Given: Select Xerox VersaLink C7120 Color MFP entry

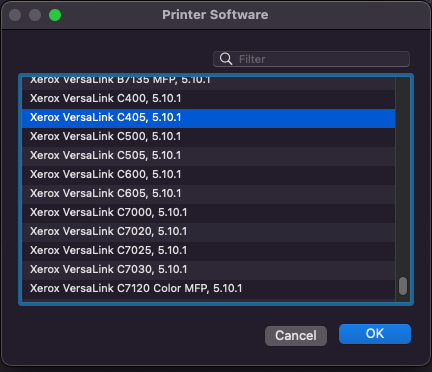Looking at the screenshot, I should [209, 289].
